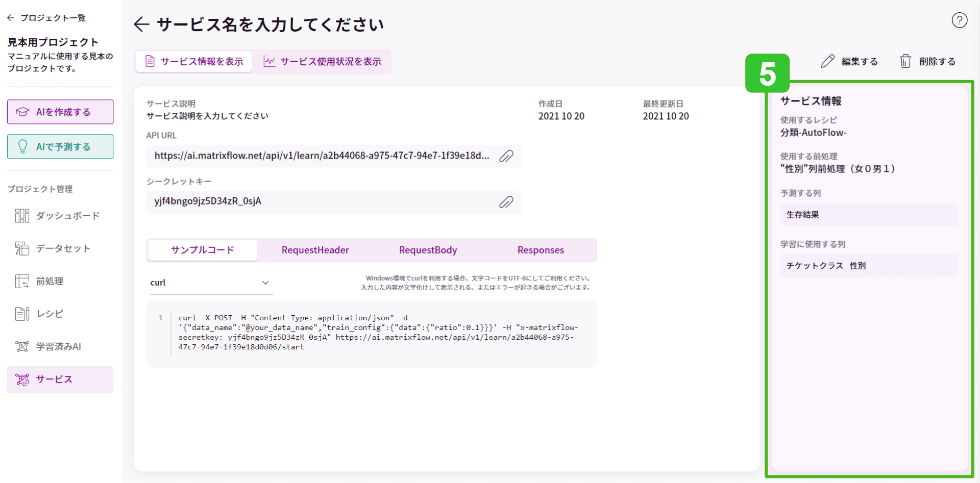
Task: Click the AIを作成する button
Action: click(60, 112)
